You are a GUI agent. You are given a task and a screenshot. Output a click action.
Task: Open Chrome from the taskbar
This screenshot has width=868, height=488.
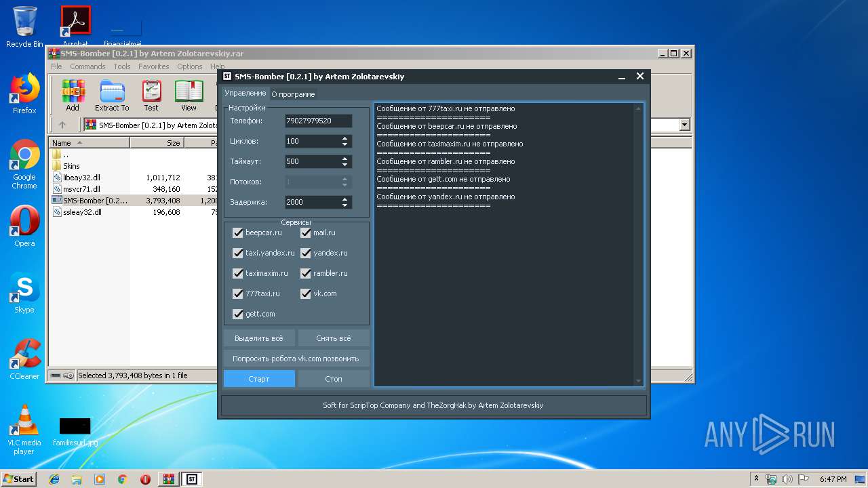point(122,479)
